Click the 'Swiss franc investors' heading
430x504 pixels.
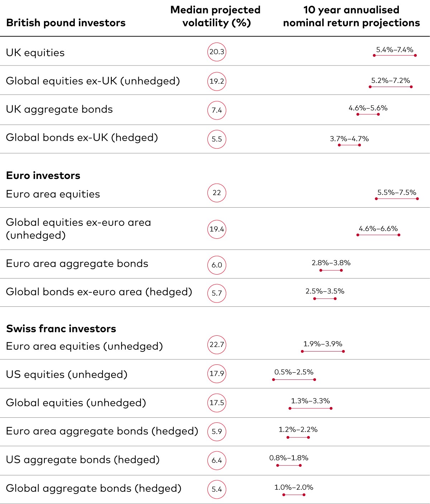pyautogui.click(x=61, y=329)
